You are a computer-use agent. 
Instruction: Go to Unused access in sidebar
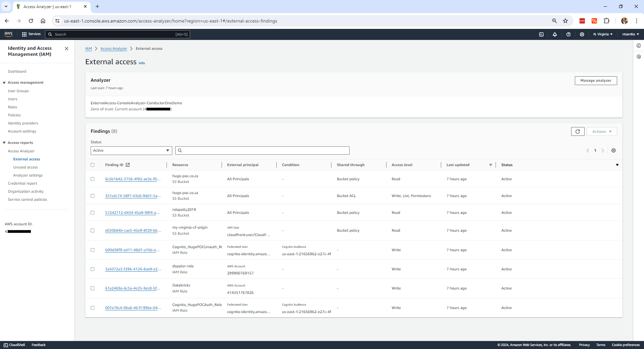[26, 167]
